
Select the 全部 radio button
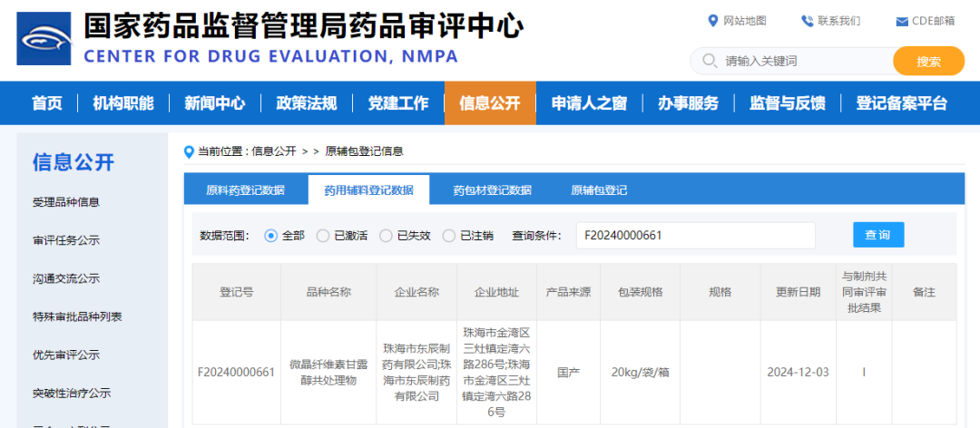click(270, 236)
